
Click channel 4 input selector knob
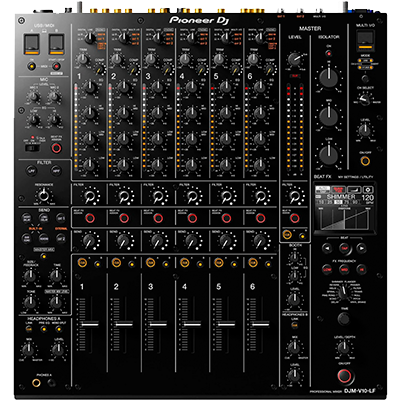192,39
